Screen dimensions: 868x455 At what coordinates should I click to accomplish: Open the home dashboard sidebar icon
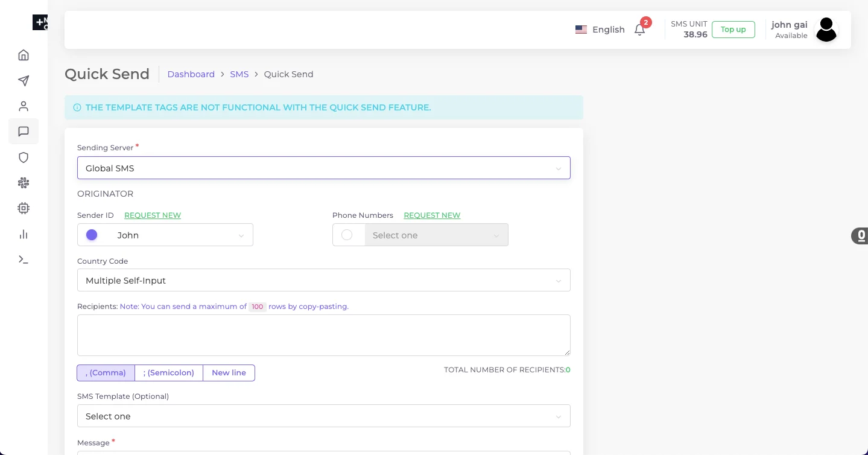tap(24, 55)
